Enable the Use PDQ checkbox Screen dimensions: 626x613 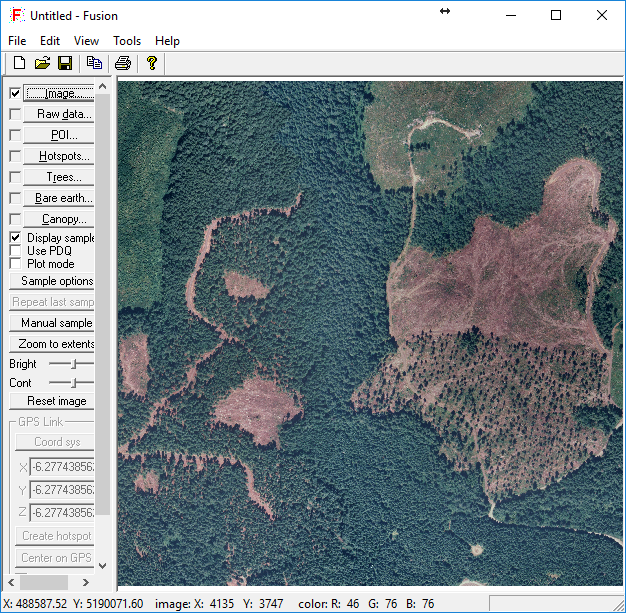coord(15,251)
